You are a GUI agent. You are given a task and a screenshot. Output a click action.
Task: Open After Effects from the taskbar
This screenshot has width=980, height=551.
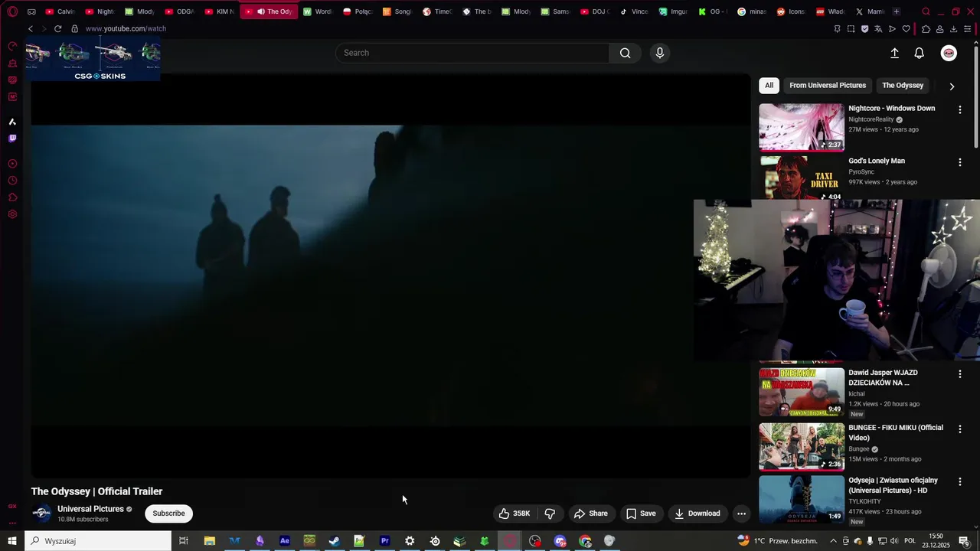pyautogui.click(x=285, y=541)
